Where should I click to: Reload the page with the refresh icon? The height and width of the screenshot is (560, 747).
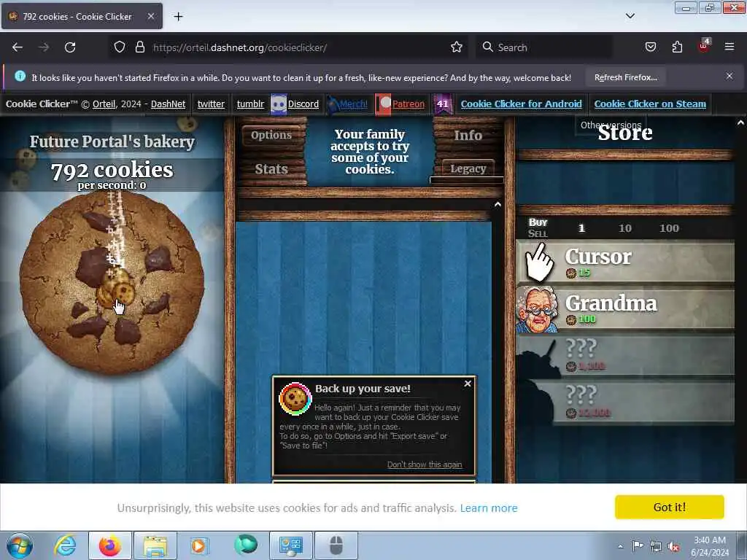point(70,47)
